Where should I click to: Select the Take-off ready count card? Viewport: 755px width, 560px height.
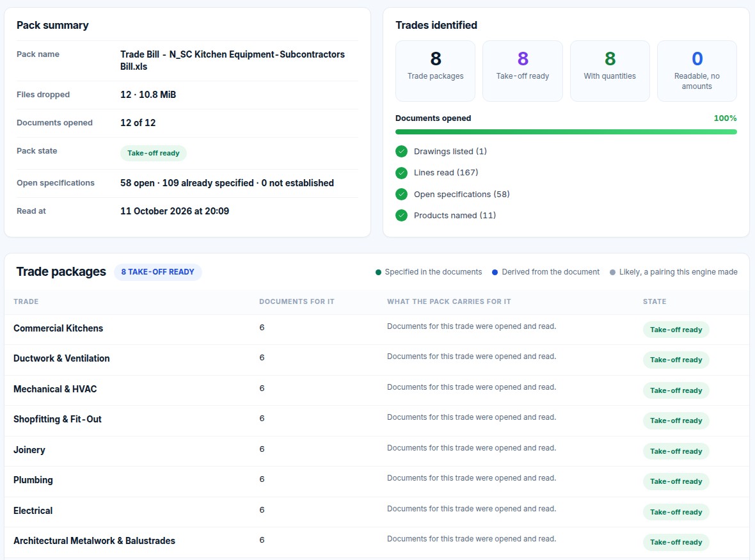[523, 71]
